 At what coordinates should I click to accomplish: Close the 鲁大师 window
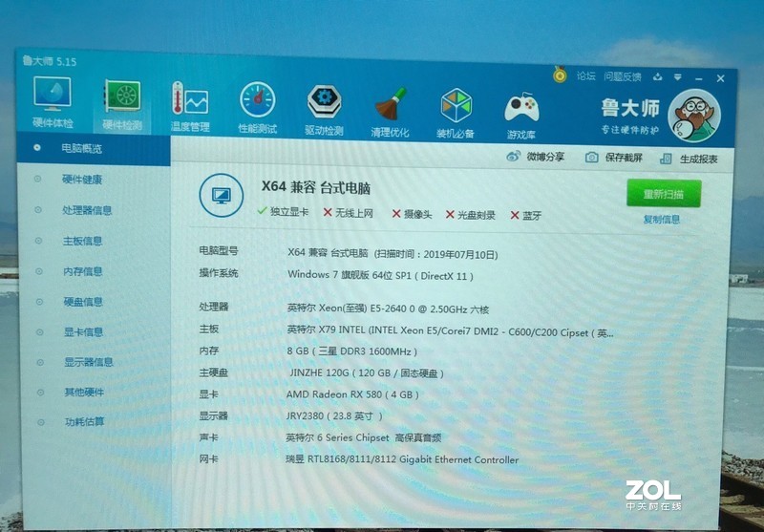point(721,78)
